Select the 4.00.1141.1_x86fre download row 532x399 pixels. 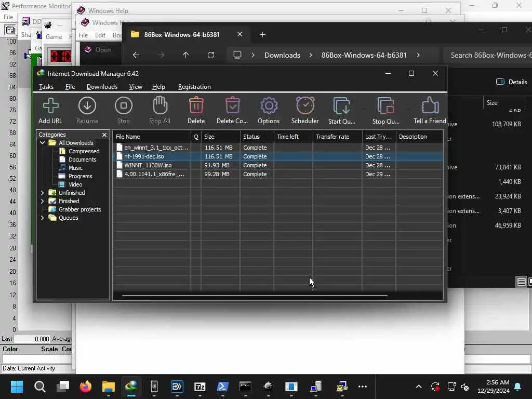point(278,174)
